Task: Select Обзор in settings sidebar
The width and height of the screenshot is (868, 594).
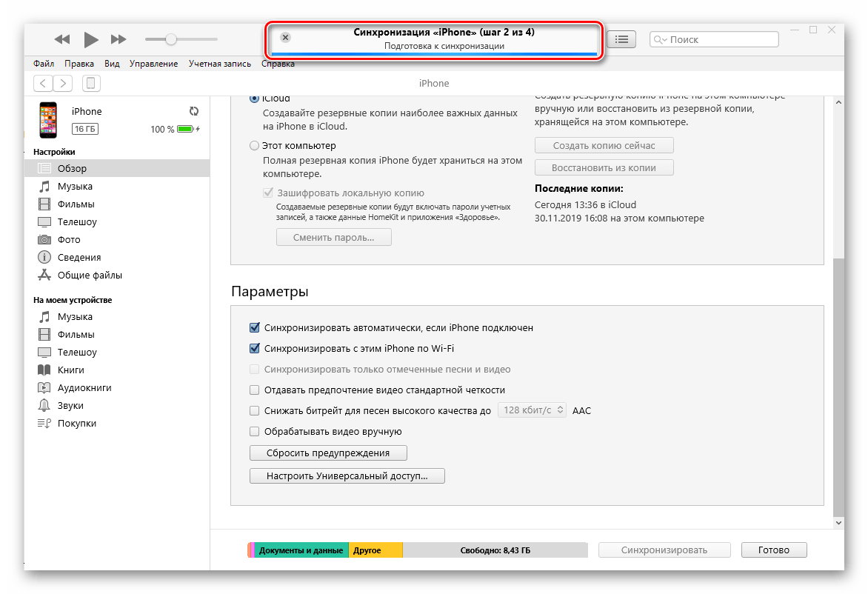Action: pos(117,168)
